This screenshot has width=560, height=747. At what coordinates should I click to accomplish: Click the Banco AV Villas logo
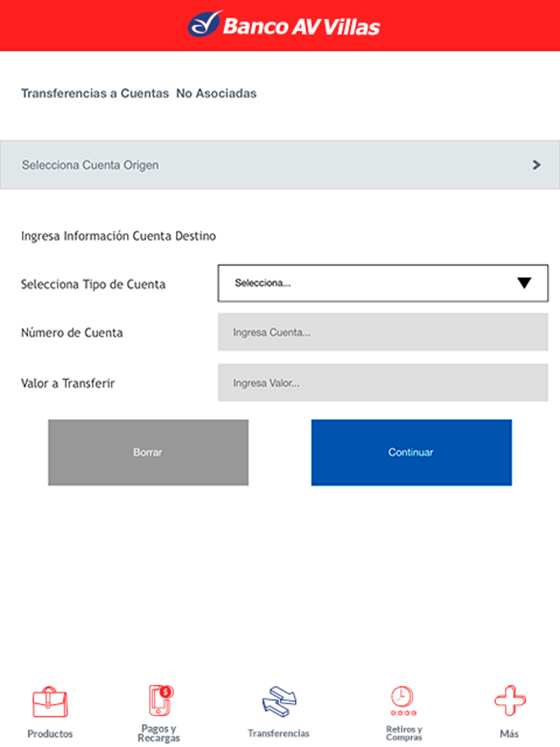pyautogui.click(x=284, y=24)
